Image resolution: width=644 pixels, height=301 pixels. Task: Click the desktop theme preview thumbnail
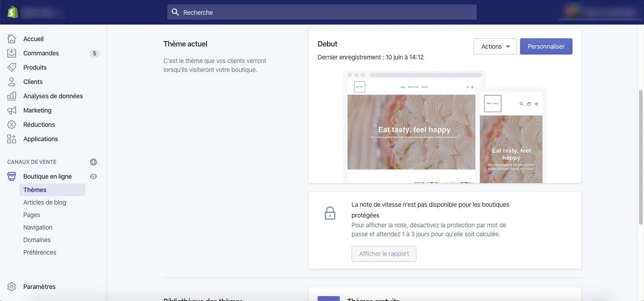click(411, 127)
